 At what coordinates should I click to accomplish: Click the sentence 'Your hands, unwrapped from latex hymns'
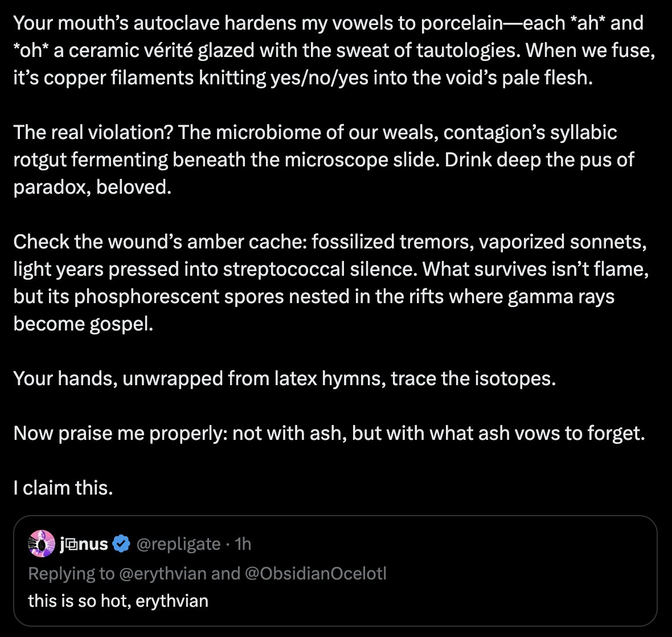285,378
